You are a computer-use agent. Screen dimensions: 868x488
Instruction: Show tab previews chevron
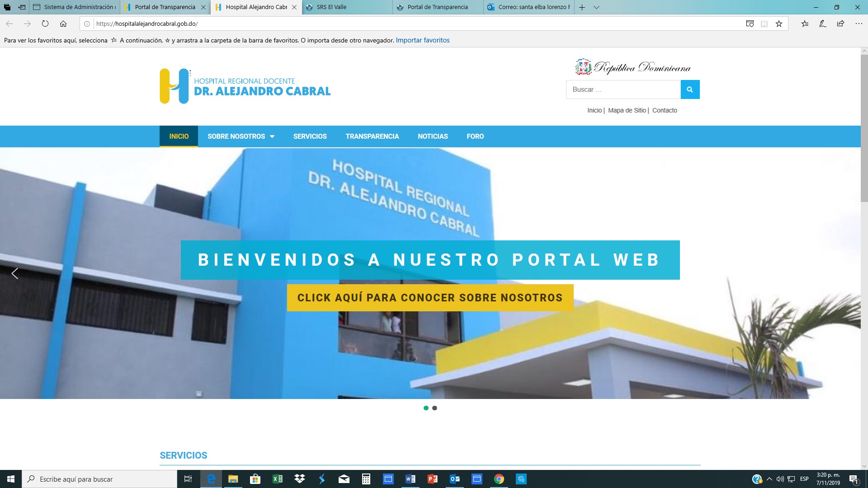pyautogui.click(x=596, y=7)
